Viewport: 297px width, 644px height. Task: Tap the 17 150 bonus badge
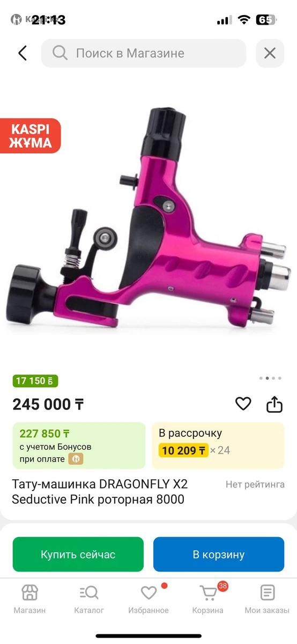click(35, 381)
